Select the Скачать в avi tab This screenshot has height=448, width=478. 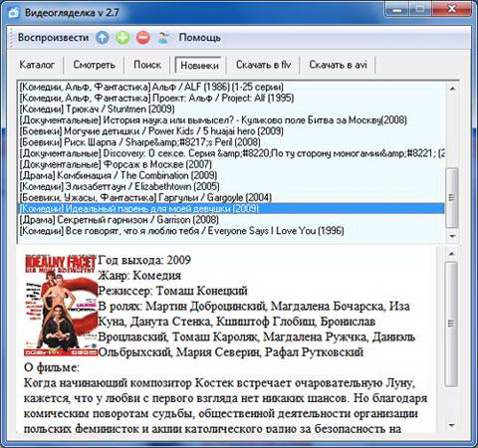click(x=338, y=65)
